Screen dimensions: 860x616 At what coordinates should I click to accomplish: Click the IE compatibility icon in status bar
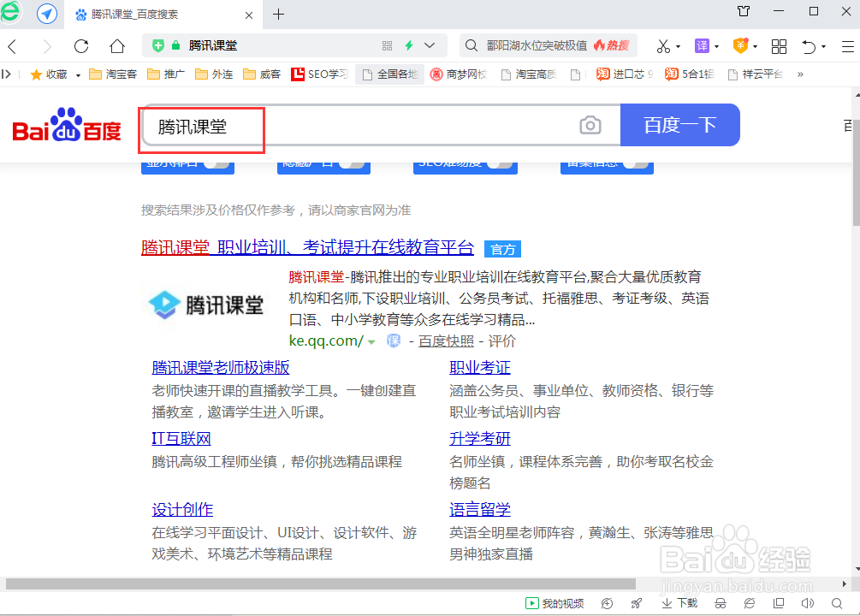(750, 603)
